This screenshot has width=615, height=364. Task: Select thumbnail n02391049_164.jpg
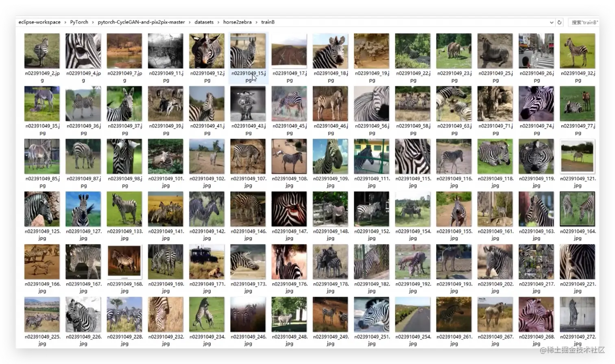point(578,209)
